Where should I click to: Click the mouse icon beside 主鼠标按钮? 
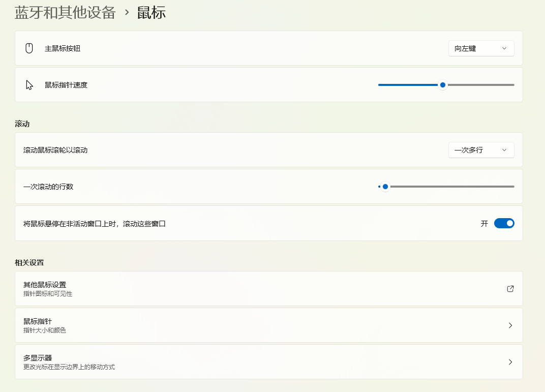[29, 48]
